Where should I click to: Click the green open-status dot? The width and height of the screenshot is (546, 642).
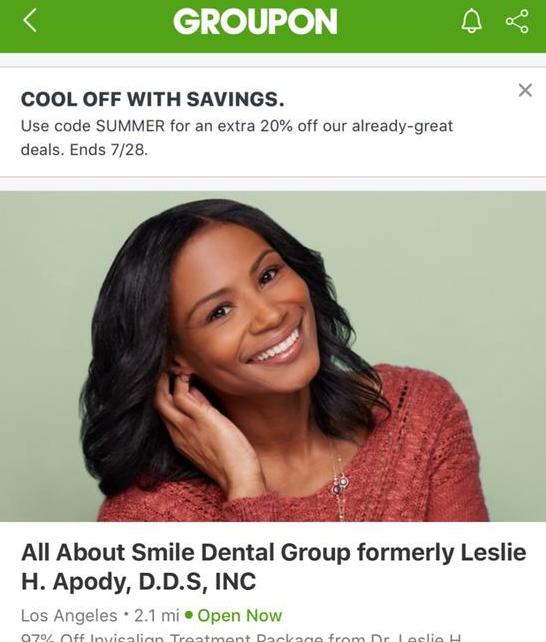189,615
